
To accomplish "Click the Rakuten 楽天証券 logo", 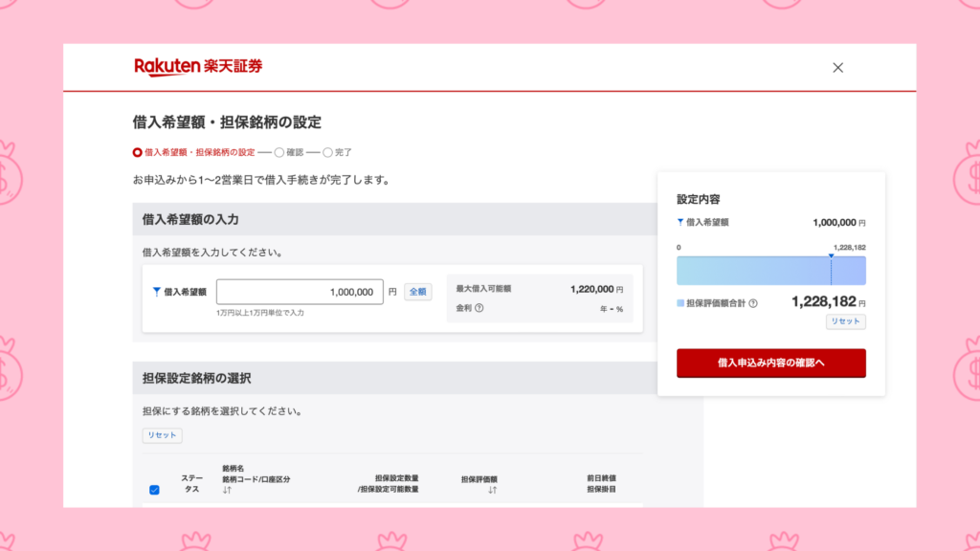I will (x=198, y=66).
